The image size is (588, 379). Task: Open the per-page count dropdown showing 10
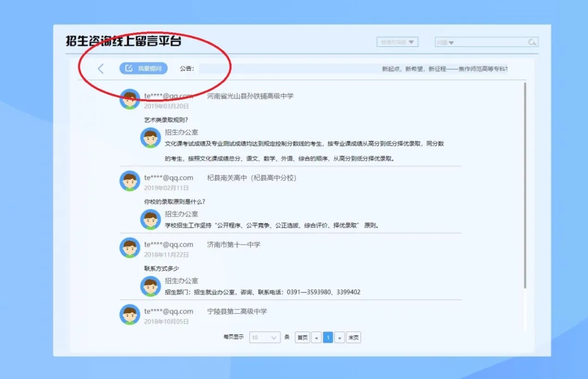coord(265,338)
